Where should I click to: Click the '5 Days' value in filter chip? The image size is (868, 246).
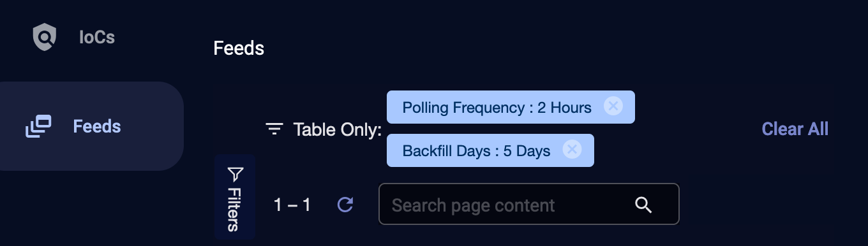click(x=527, y=150)
